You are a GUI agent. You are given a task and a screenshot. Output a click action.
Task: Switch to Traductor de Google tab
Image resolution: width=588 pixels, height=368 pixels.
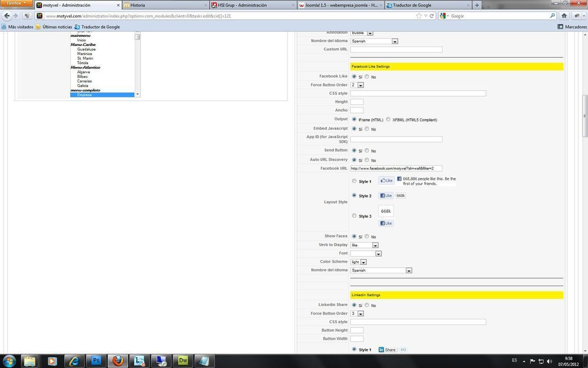tap(428, 5)
